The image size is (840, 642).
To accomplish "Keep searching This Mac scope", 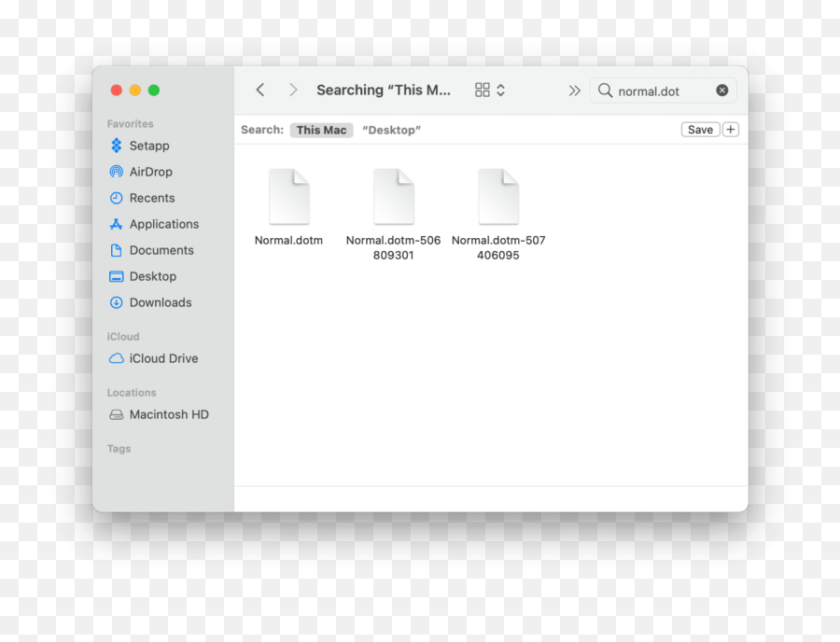I will [321, 130].
